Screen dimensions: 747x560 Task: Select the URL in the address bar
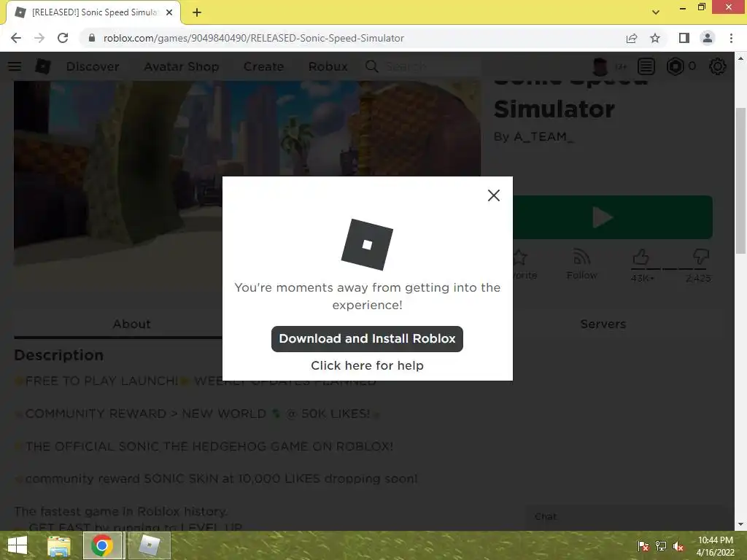[x=253, y=38]
